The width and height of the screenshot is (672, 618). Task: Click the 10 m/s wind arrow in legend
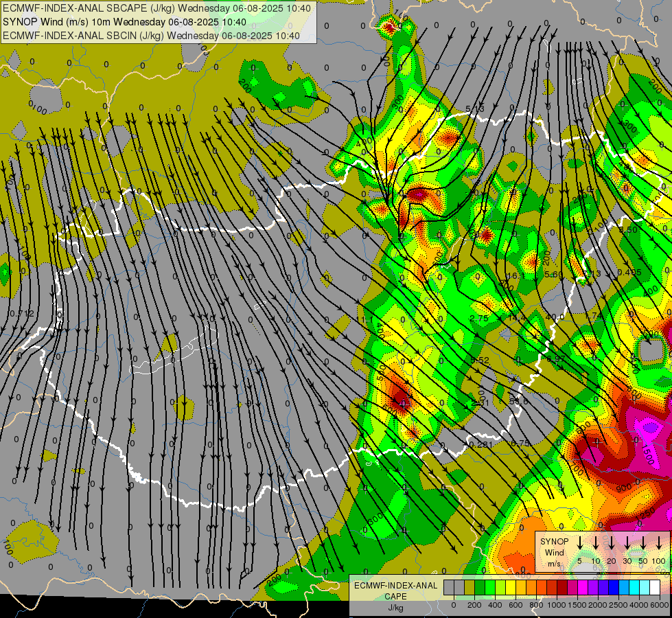pos(595,542)
